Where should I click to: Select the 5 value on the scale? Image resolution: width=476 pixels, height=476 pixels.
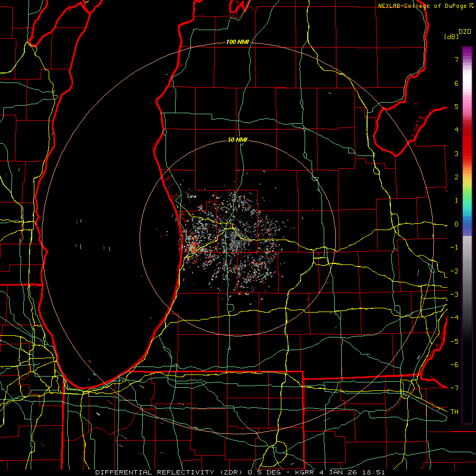(x=456, y=106)
